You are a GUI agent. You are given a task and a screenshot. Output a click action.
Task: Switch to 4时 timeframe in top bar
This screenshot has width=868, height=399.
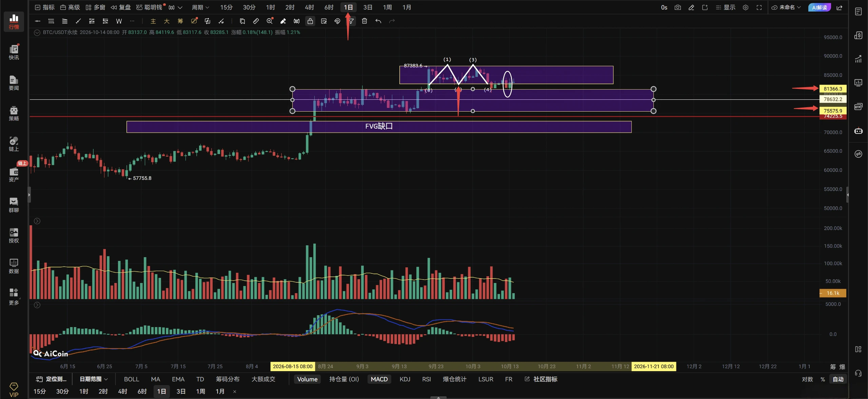tap(309, 7)
